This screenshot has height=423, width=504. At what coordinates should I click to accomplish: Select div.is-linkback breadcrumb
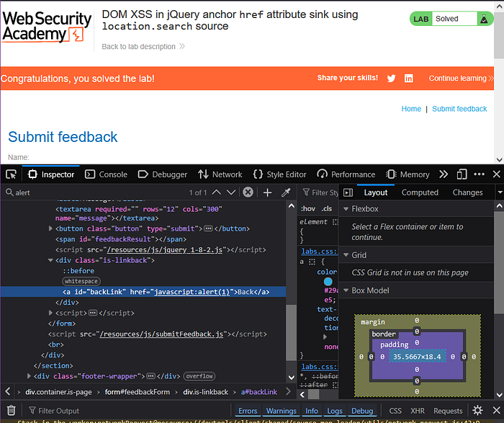[205, 392]
